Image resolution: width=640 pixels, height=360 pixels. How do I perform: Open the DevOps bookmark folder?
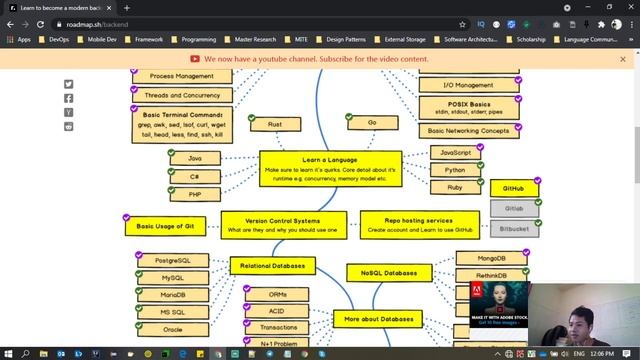click(54, 40)
